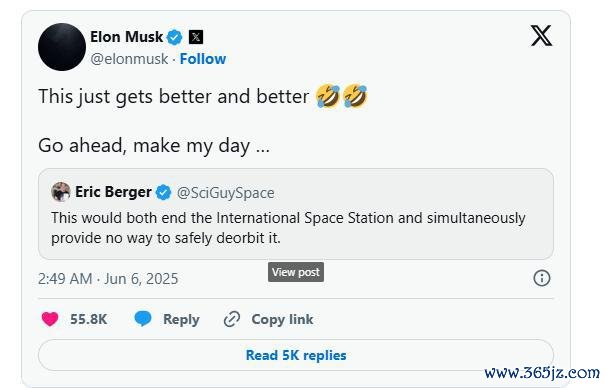
Task: Click the blue verified badge beside Elon Musk
Action: point(175,37)
